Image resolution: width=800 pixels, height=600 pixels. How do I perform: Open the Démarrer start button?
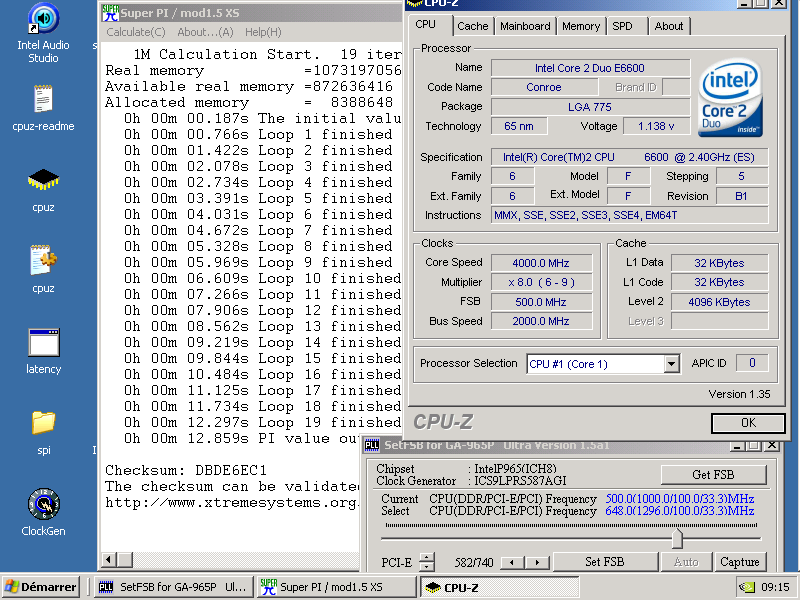[41, 587]
